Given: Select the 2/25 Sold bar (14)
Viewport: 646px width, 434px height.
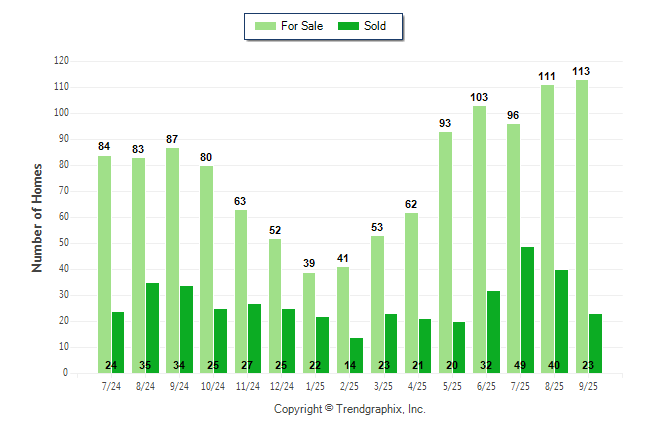Looking at the screenshot, I should (x=357, y=355).
